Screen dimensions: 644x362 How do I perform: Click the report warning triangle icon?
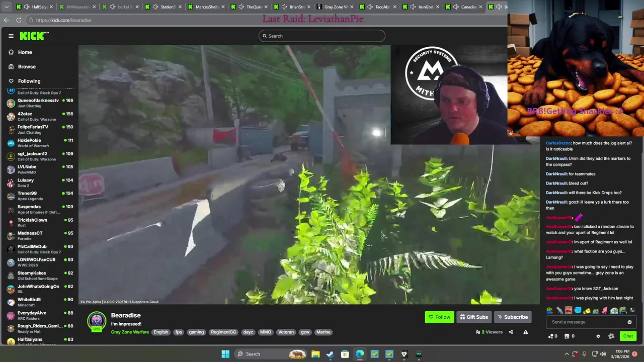point(525,332)
